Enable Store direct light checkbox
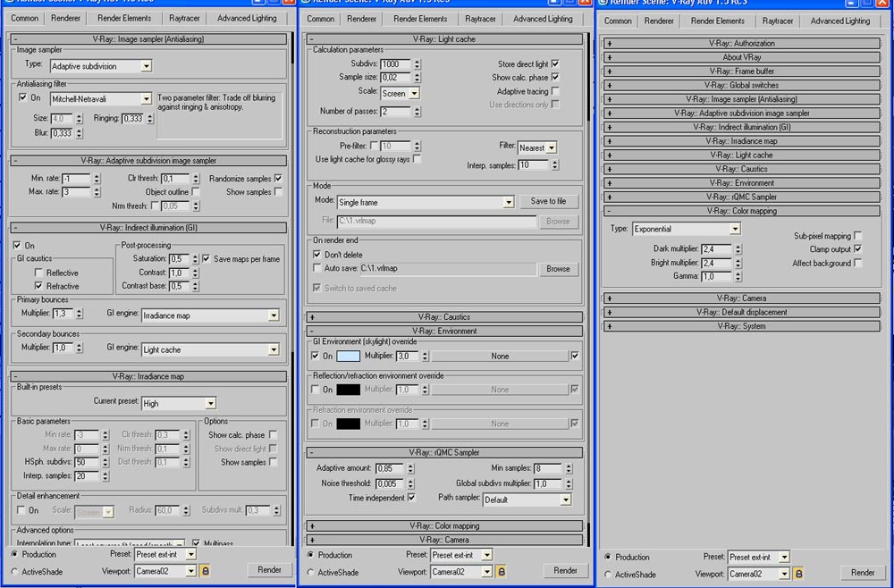The width and height of the screenshot is (894, 588). (555, 63)
